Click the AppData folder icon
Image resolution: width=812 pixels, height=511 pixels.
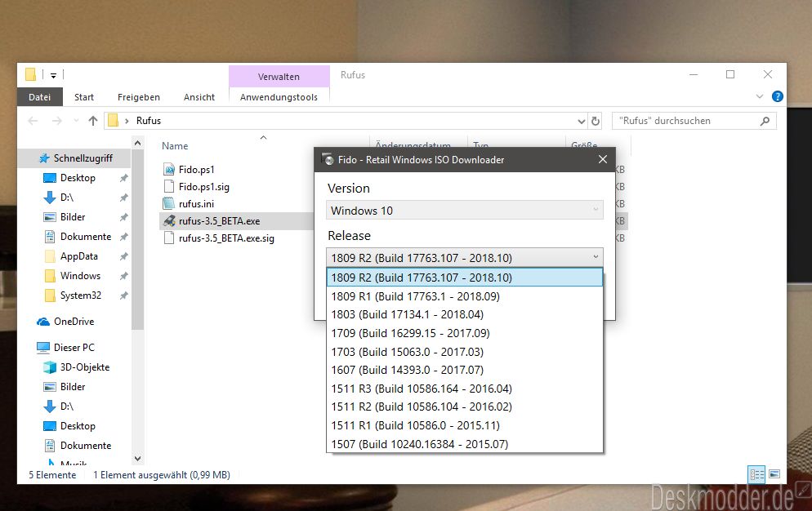click(50, 256)
